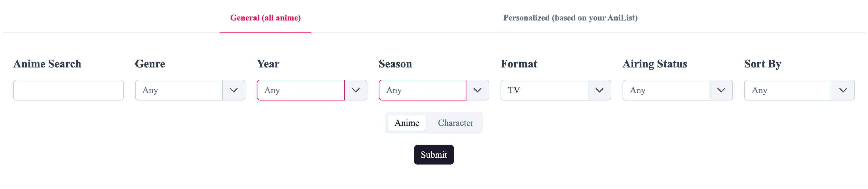Click the Year dropdown arrow
The width and height of the screenshot is (868, 189).
point(356,90)
